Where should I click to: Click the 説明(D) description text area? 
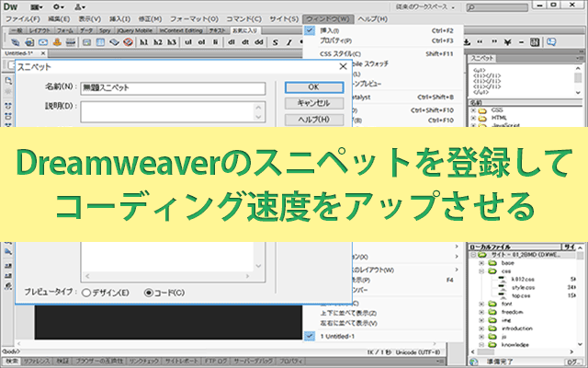[173, 111]
